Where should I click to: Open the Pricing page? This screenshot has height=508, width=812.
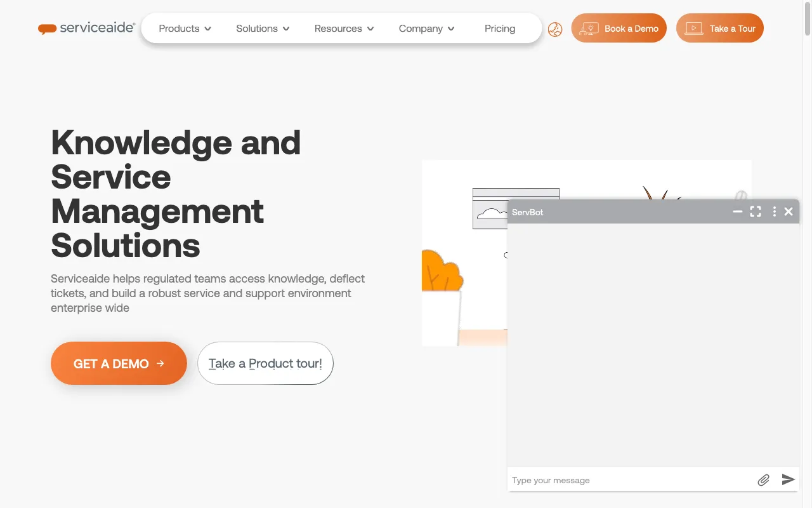click(500, 29)
